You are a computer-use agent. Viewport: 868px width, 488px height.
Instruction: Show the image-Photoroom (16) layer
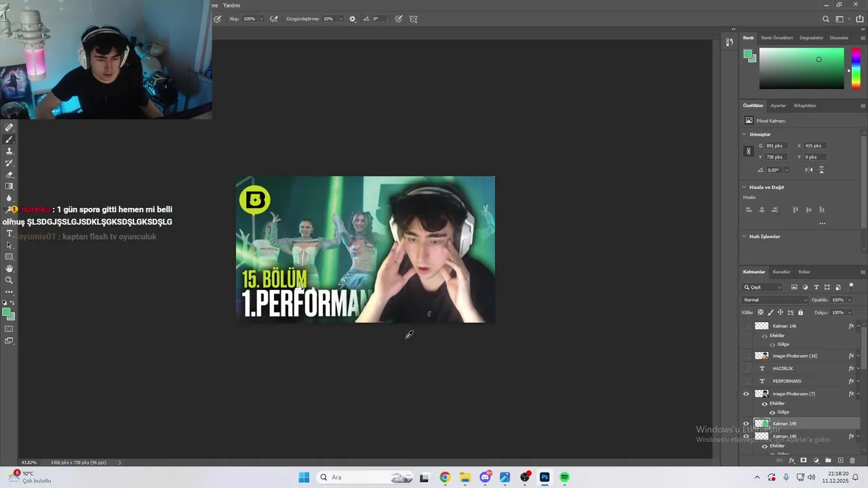(x=747, y=356)
